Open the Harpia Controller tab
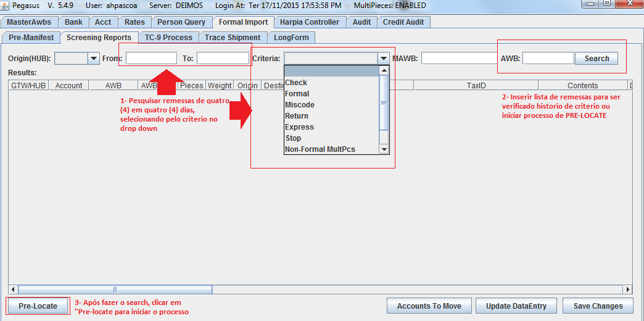The height and width of the screenshot is (321, 644). pos(310,22)
